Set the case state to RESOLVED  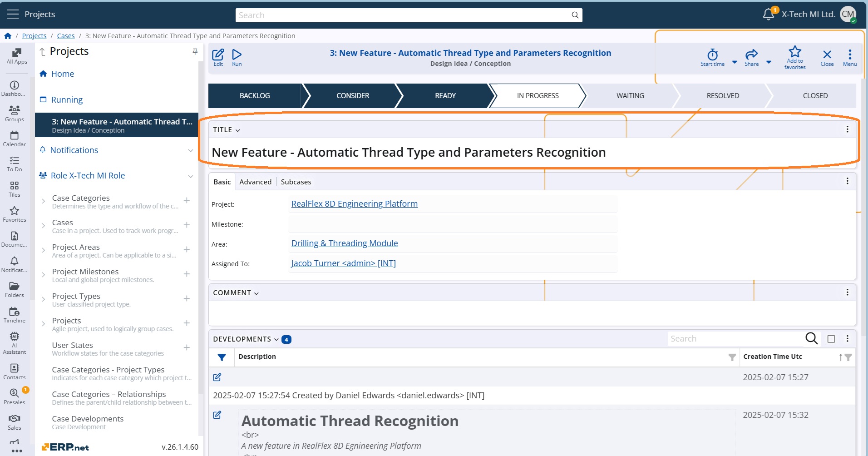pos(723,96)
